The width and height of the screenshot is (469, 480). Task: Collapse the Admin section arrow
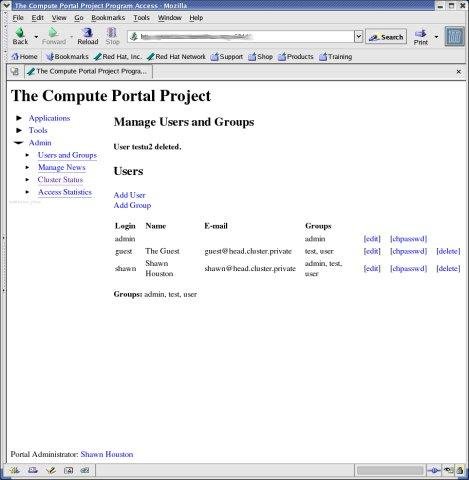pos(19,143)
